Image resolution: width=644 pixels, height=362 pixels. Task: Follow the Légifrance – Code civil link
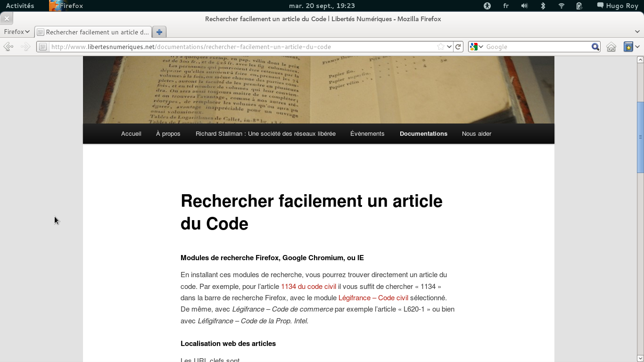click(373, 298)
